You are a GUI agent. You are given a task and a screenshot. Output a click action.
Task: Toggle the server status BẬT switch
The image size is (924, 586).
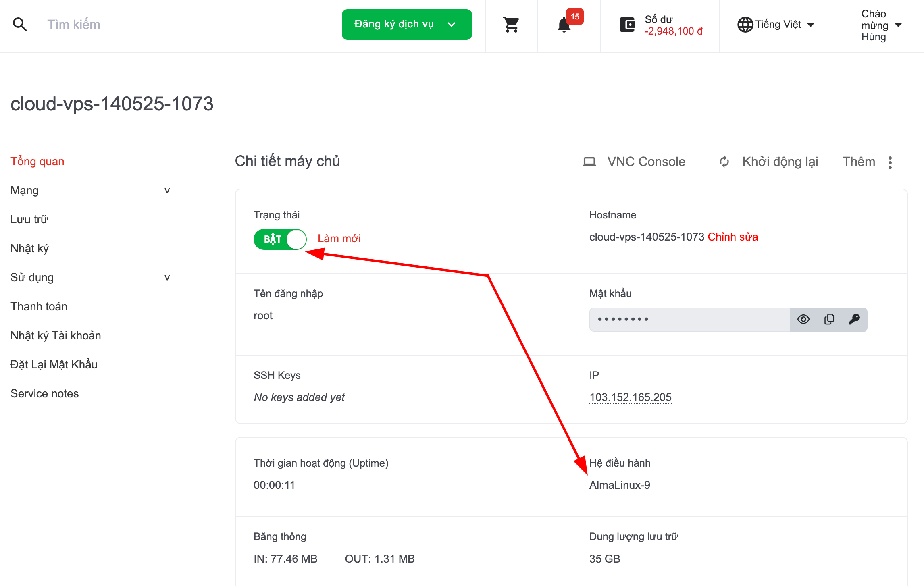coord(280,239)
